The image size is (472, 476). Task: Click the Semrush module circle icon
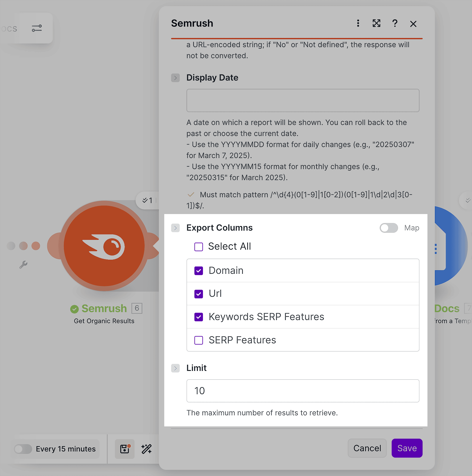pos(104,246)
